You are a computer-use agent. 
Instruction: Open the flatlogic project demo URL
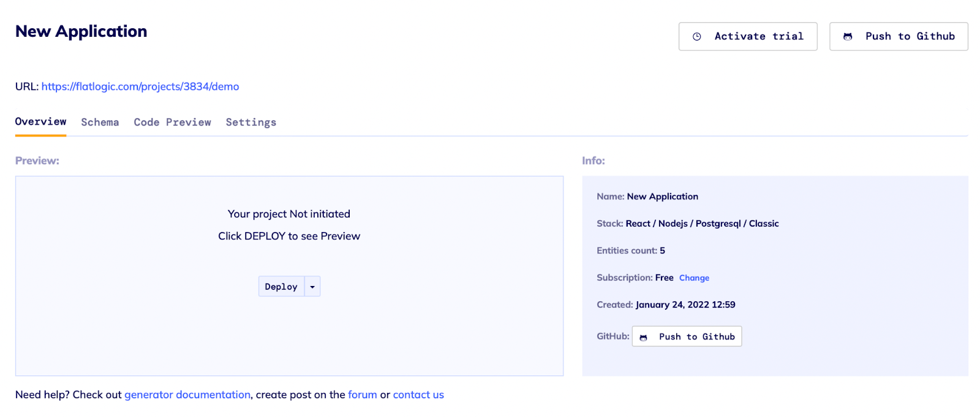tap(140, 86)
